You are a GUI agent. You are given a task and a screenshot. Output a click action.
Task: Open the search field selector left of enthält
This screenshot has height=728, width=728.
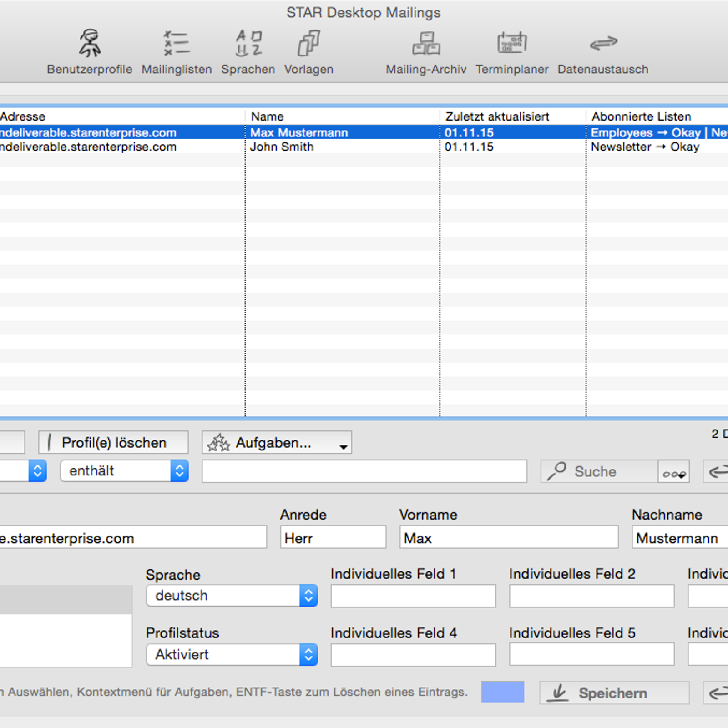tap(23, 471)
